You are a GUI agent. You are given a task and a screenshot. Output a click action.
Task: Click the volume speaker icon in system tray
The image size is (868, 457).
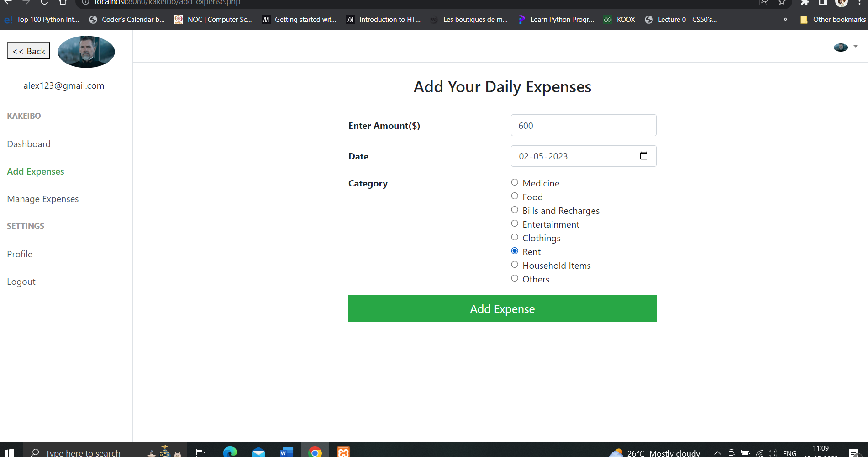point(773,453)
